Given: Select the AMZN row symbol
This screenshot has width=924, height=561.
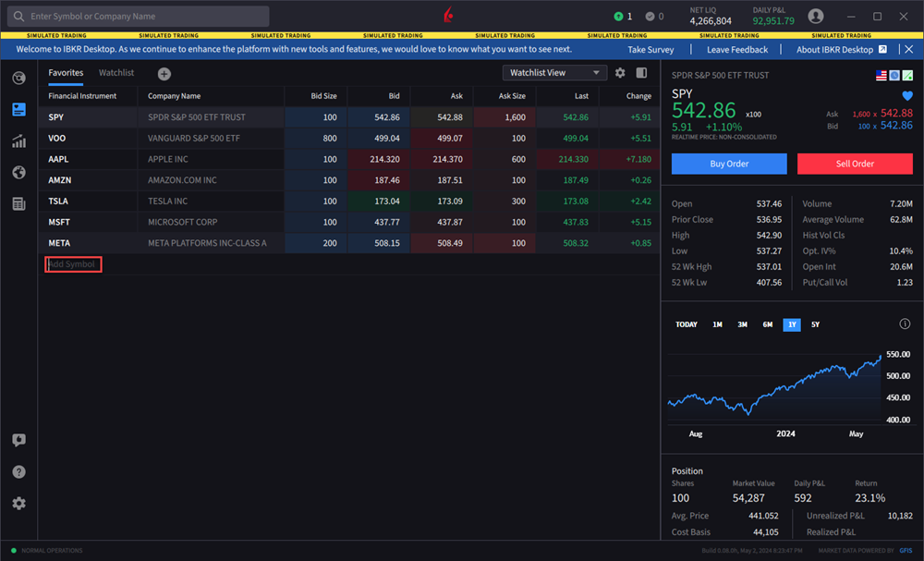Looking at the screenshot, I should click(59, 179).
